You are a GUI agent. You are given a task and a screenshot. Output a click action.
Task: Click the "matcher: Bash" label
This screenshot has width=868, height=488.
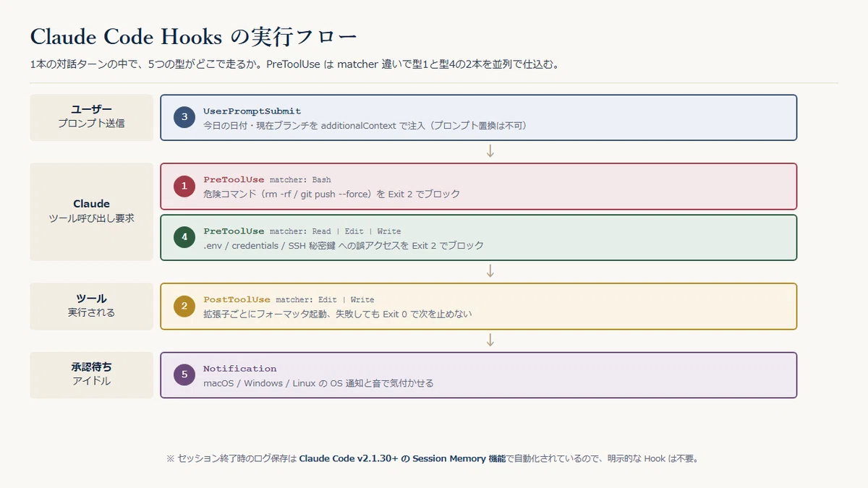click(x=300, y=179)
